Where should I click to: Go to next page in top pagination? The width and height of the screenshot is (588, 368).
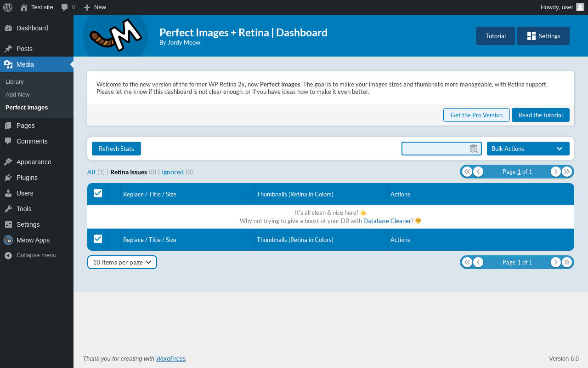tap(556, 172)
